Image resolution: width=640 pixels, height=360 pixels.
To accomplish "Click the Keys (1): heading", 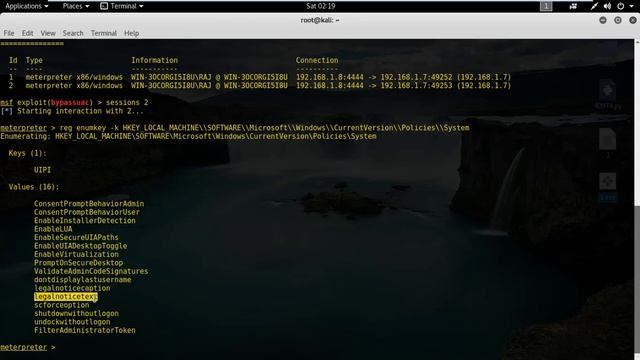I will [x=27, y=153].
